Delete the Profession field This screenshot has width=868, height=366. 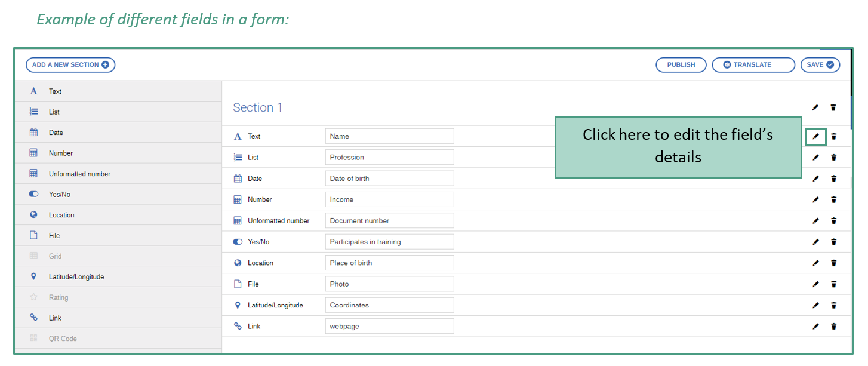833,158
